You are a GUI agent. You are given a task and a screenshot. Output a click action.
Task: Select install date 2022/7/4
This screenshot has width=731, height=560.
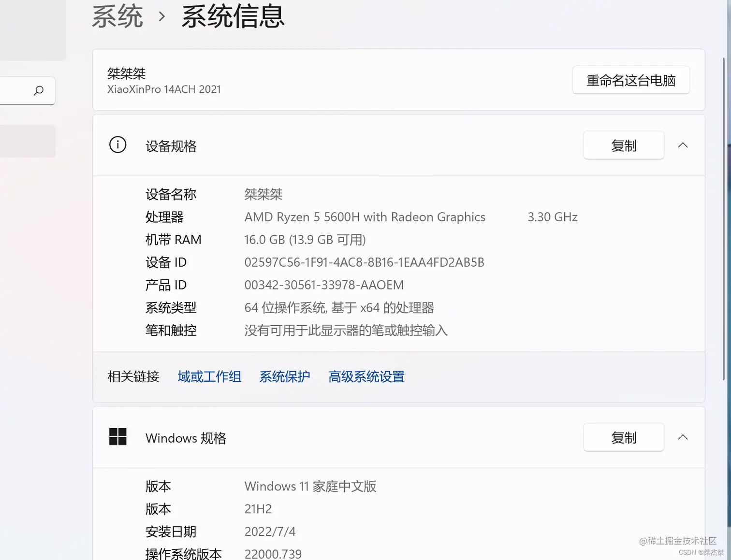(x=270, y=532)
